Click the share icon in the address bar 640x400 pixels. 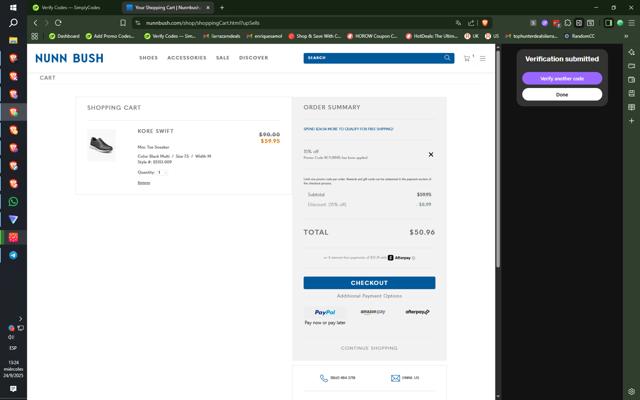(471, 23)
